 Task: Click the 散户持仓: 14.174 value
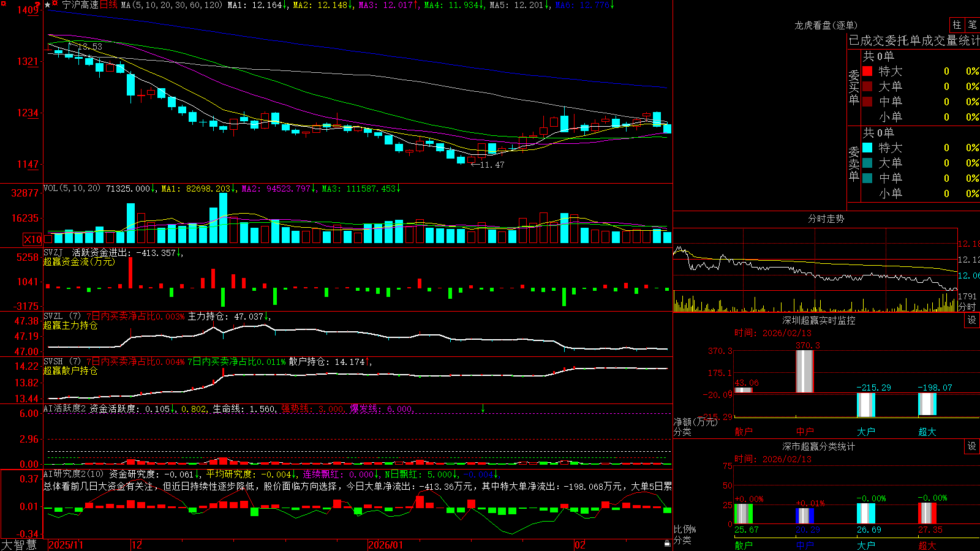pyautogui.click(x=326, y=362)
